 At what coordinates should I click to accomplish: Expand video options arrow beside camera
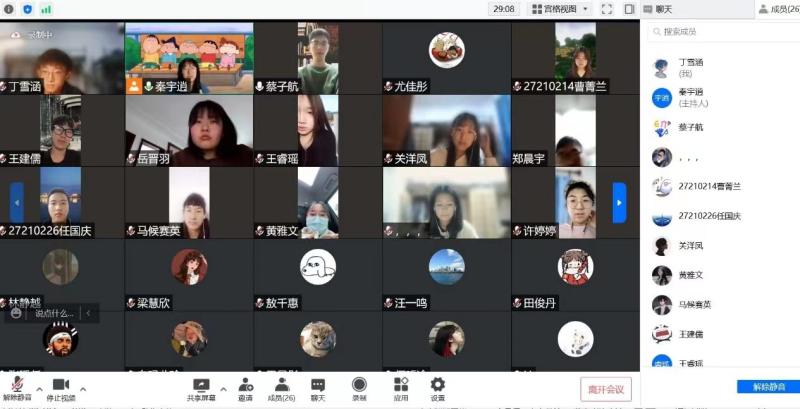(83, 388)
